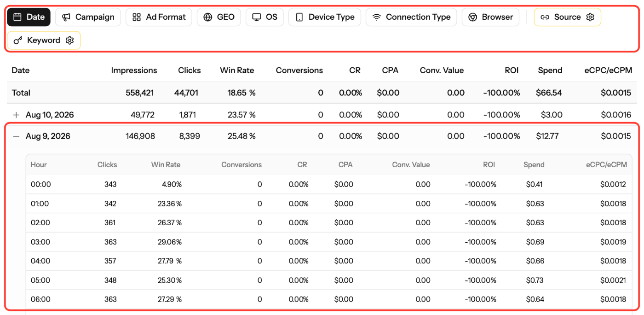Sort by main Conversions column header

[299, 70]
